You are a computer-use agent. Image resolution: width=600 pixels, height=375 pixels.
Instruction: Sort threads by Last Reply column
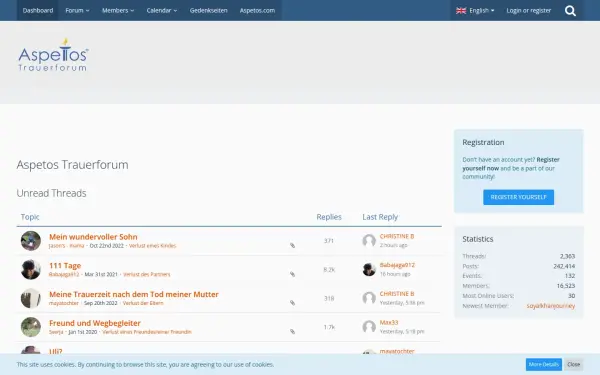(380, 217)
